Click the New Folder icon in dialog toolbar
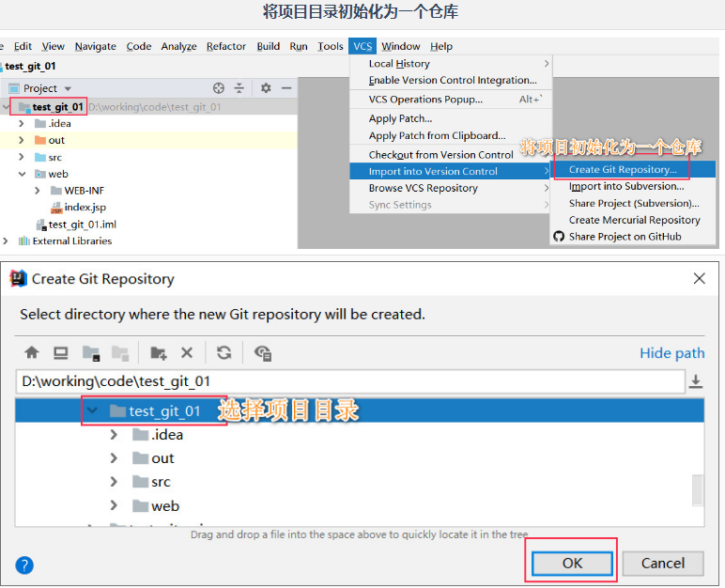 coord(158,353)
